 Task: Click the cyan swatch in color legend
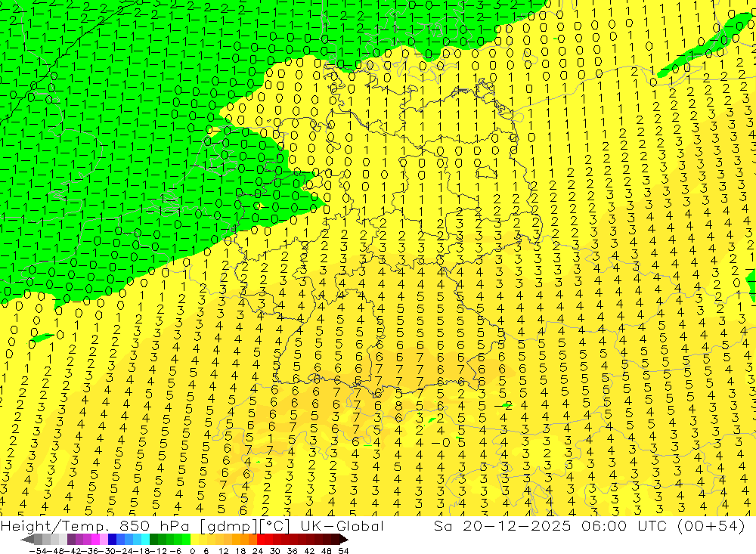145,540
